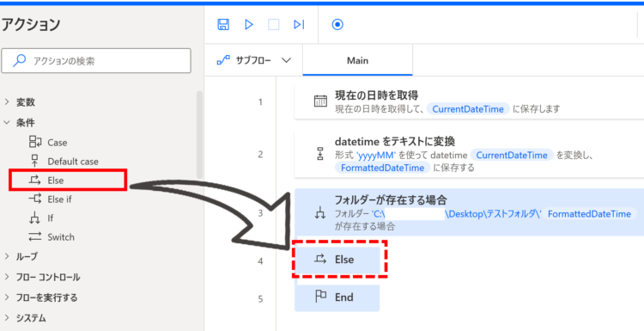The width and height of the screenshot is (644, 331).
Task: Save the flow with the floppy icon
Action: (223, 25)
